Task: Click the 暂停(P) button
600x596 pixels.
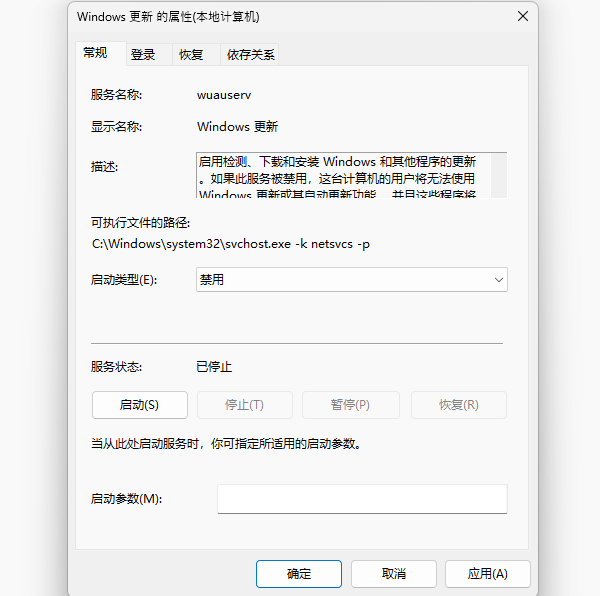Action: point(351,405)
